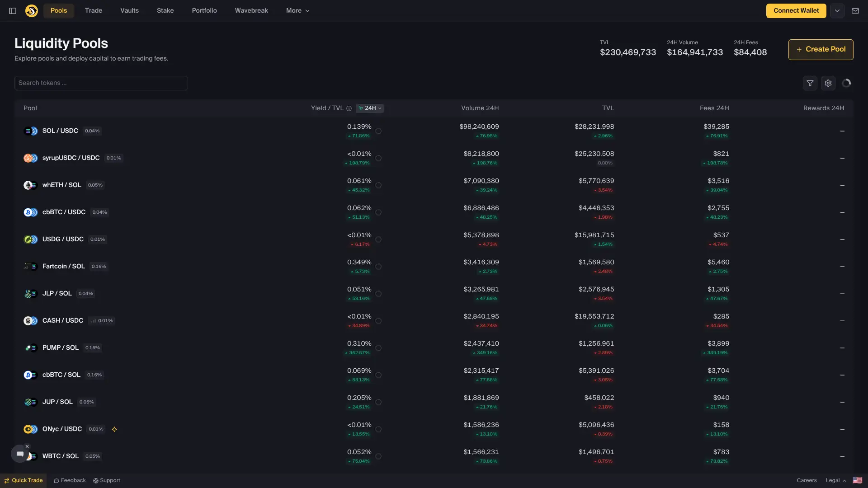Screen dimensions: 868x488
Task: Open the mail inbox icon
Action: (x=855, y=11)
